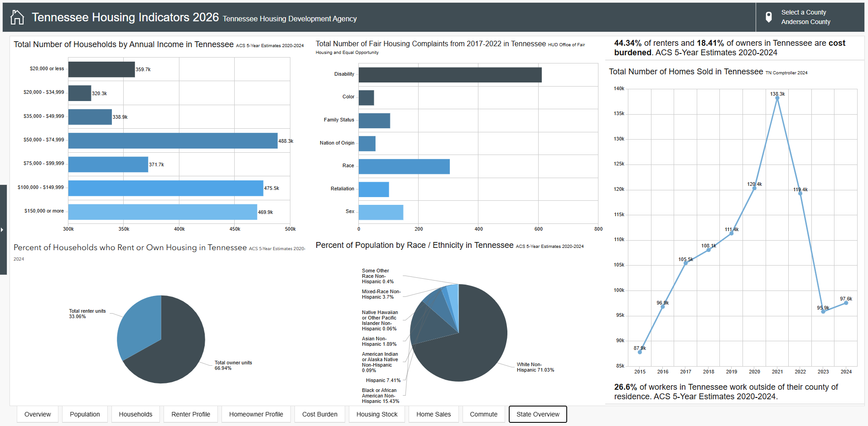Click the 2021 peak point on line chart
The height and width of the screenshot is (426, 868).
[x=777, y=98]
